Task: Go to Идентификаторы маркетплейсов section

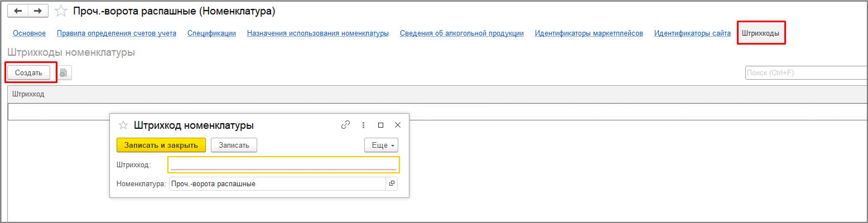Action: (589, 33)
